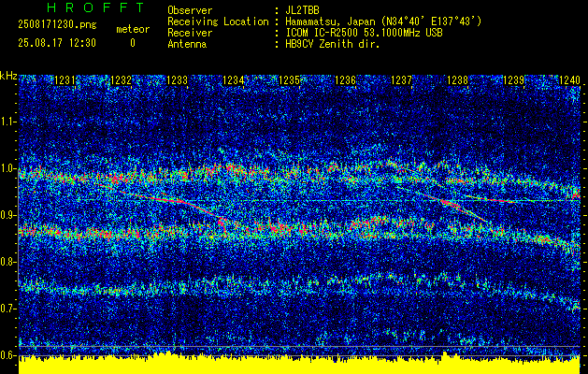The height and width of the screenshot is (374, 588).
Task: Click time marker 1233
Action: (x=177, y=79)
